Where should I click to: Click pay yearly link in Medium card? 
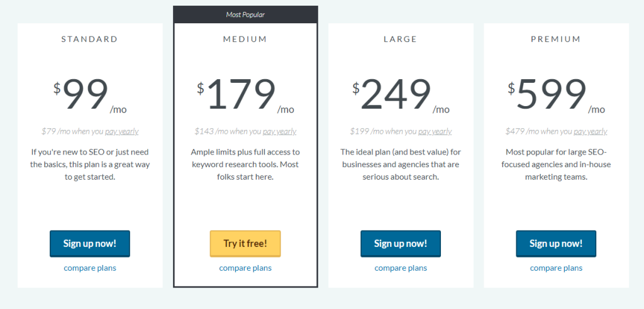coord(279,132)
